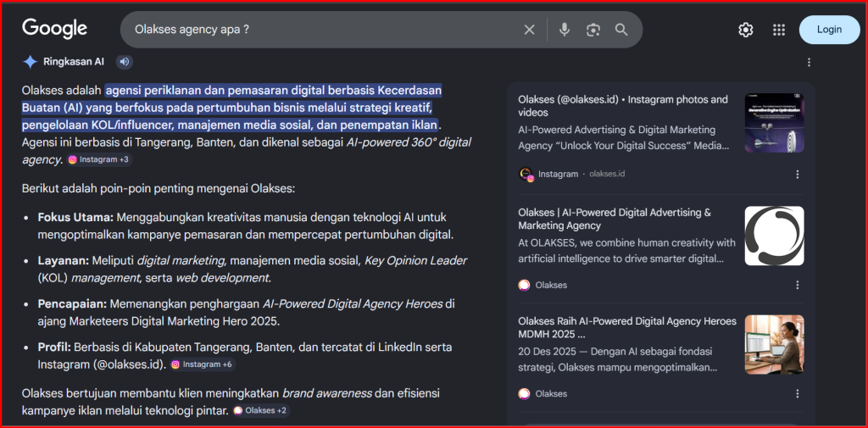Open AI summary three-dot options menu
This screenshot has height=428, width=868.
809,62
